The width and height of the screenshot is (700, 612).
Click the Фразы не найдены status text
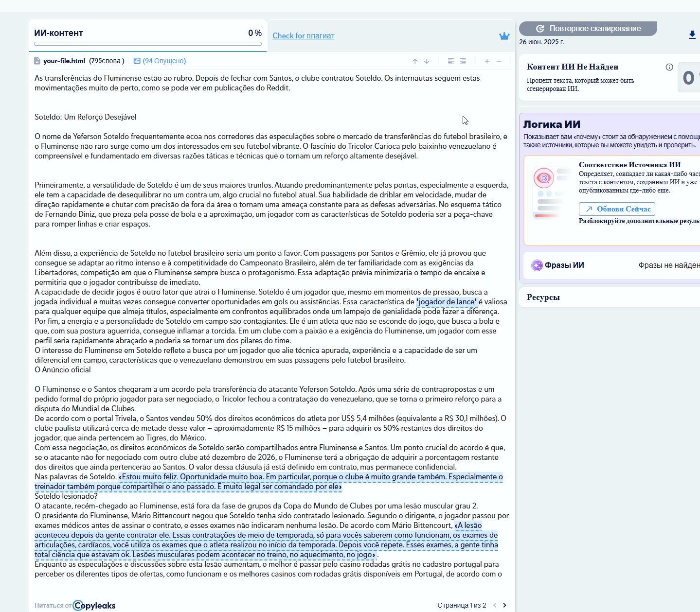click(x=669, y=265)
